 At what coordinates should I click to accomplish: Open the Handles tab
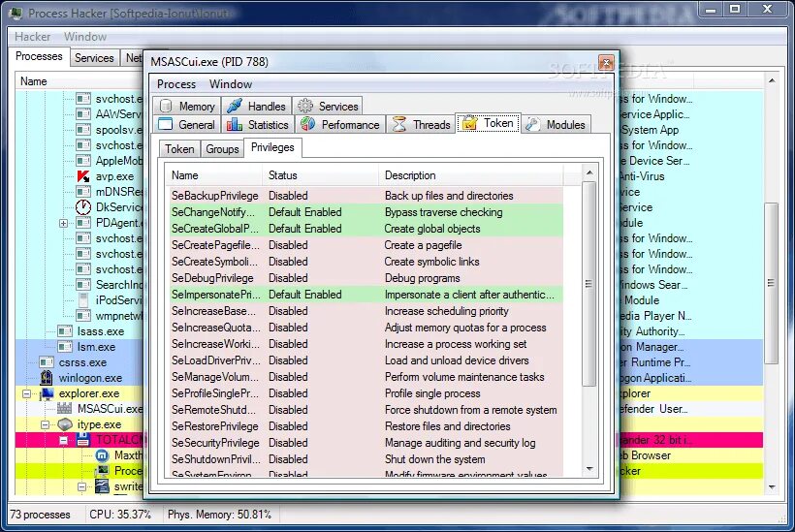pyautogui.click(x=257, y=106)
